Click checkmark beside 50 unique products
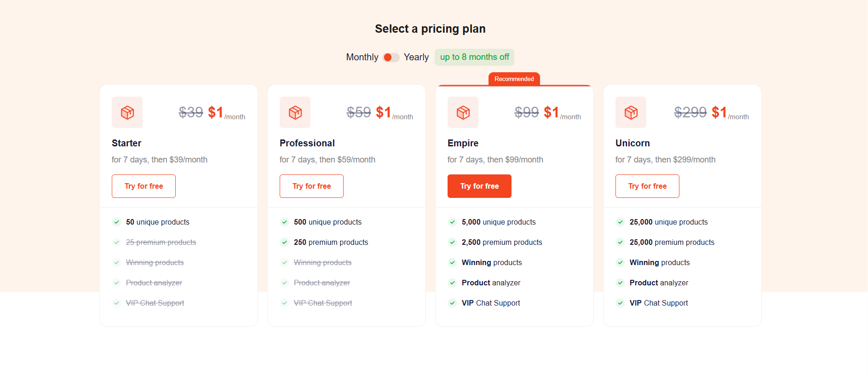Image resolution: width=868 pixels, height=376 pixels. (117, 222)
